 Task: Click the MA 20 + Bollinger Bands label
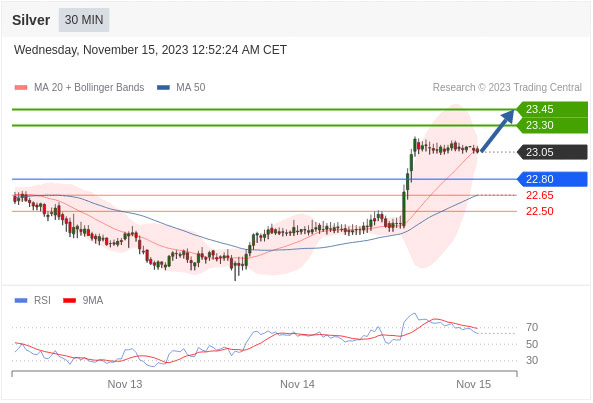coord(89,87)
